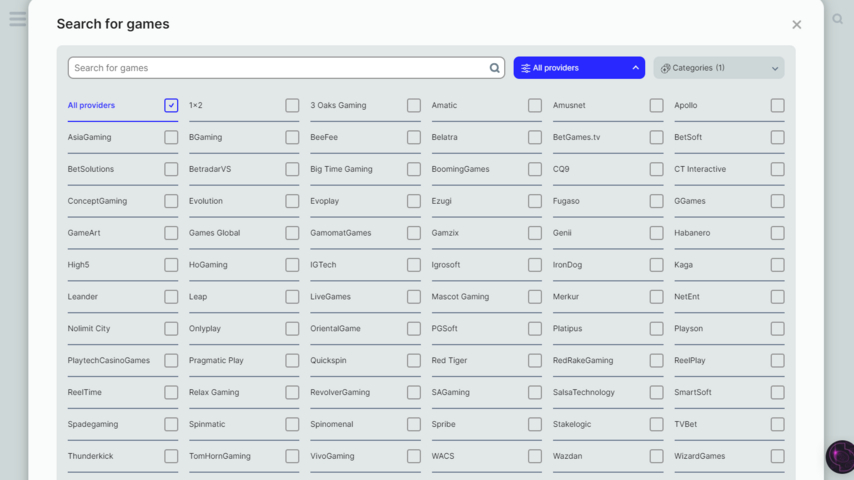Click the Igrosoft provider label
This screenshot has width=854, height=480.
click(x=446, y=265)
